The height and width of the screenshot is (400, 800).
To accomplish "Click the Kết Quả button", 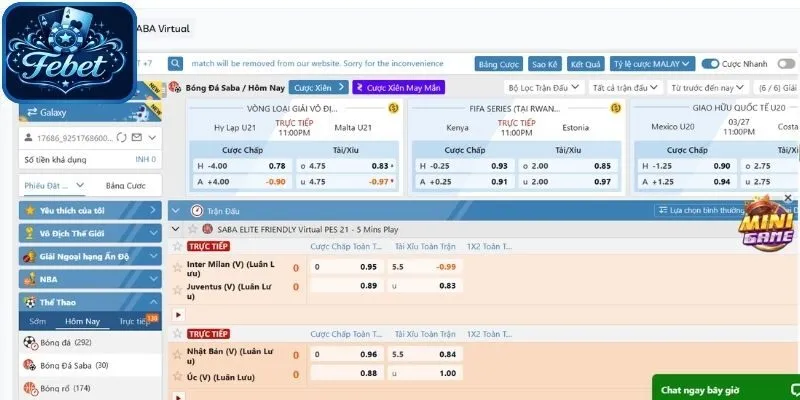I will [585, 63].
